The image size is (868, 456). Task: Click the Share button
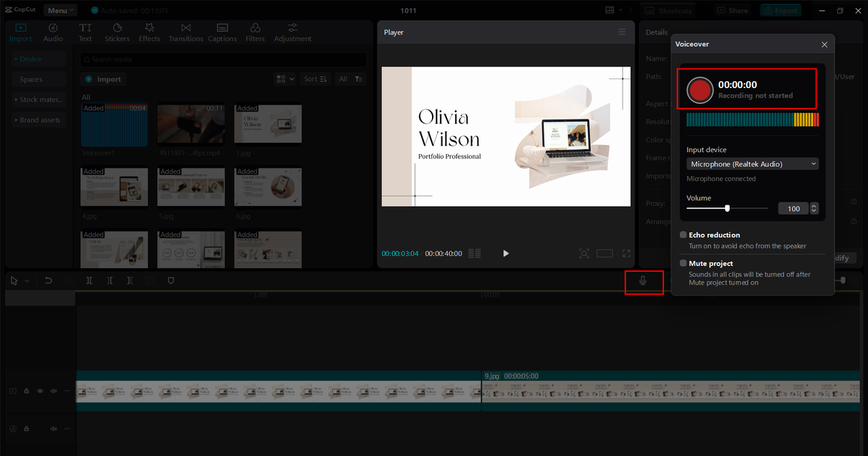(x=732, y=10)
